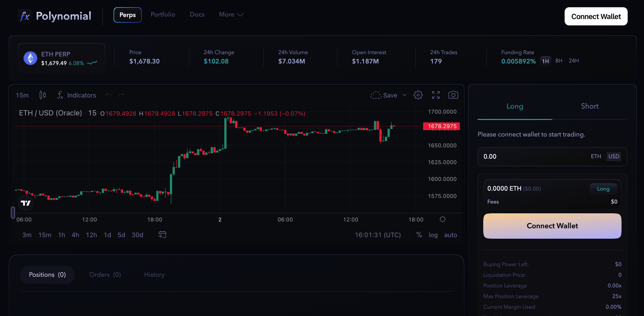Click the ETH PERP Ethereum coin icon
Image resolution: width=644 pixels, height=316 pixels.
tap(30, 58)
